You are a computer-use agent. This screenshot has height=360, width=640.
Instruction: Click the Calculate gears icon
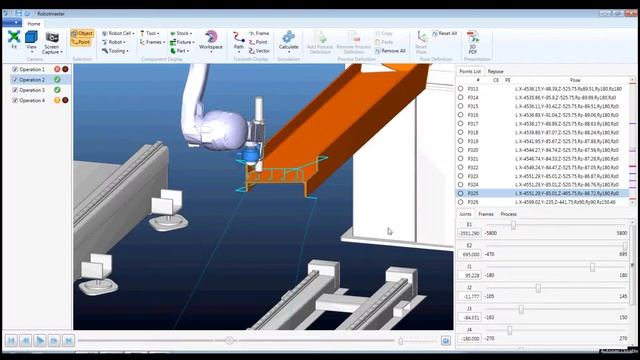(289, 37)
